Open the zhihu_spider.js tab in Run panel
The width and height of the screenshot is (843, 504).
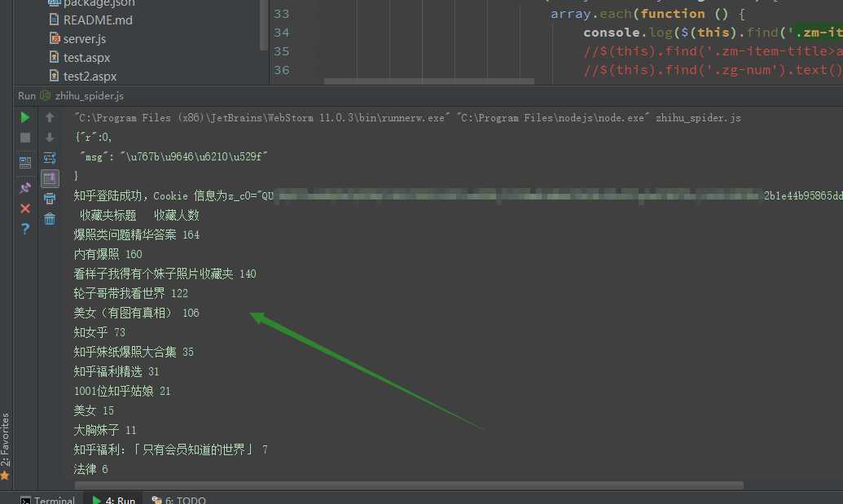[x=82, y=95]
